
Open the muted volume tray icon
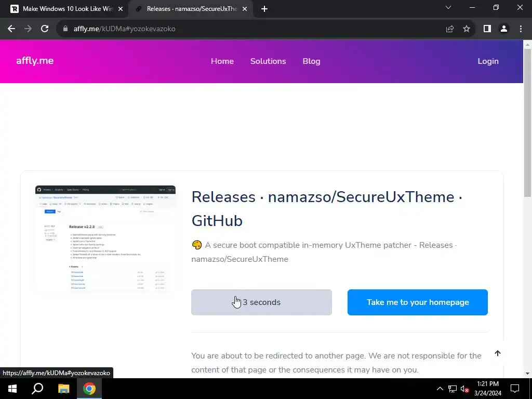tap(465, 389)
